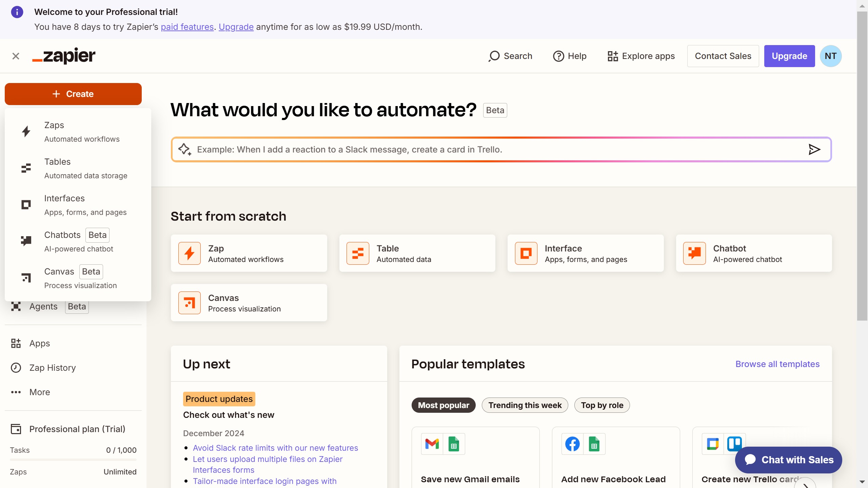Switch to Top by role tab
868x488 pixels.
click(x=602, y=405)
